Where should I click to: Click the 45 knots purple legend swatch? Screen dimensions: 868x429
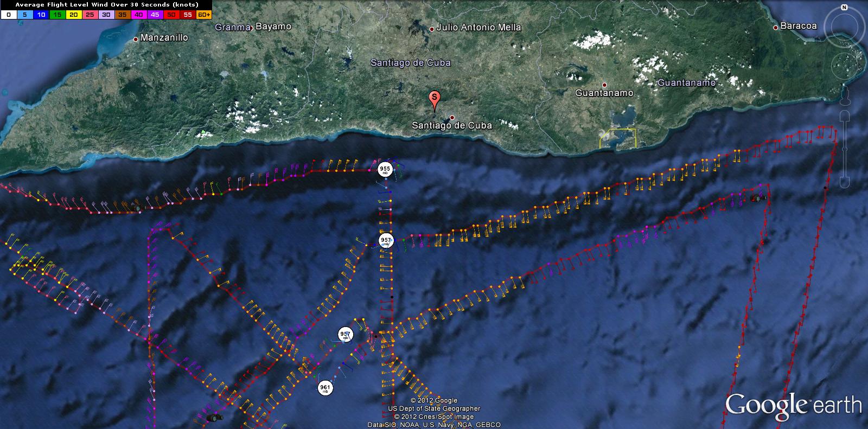coord(155,15)
